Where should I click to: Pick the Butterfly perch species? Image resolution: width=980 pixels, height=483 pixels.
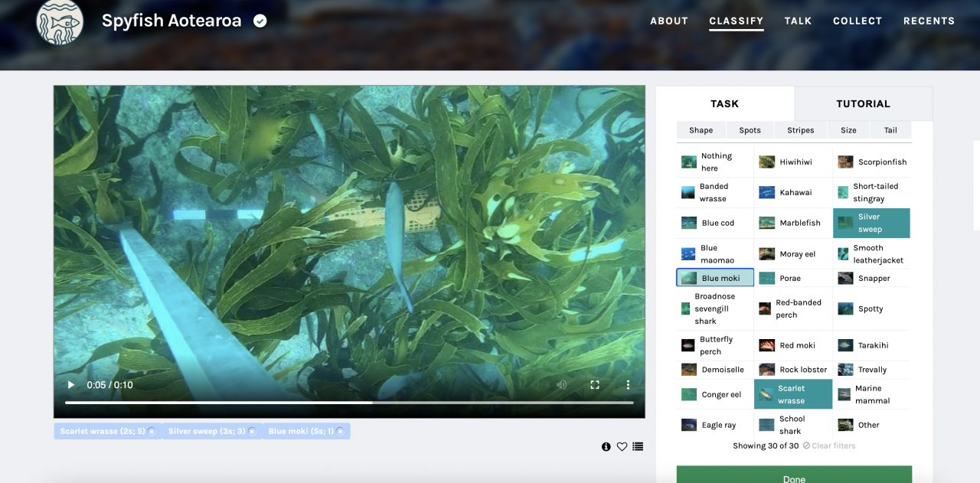715,345
